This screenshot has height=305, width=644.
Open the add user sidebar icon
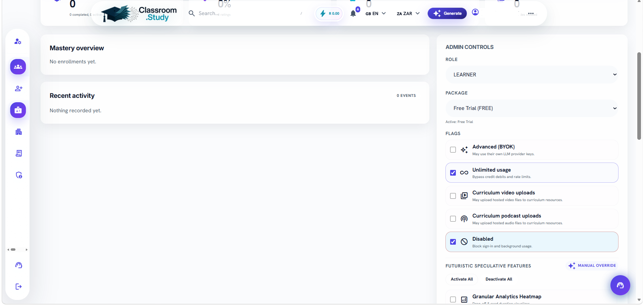(x=18, y=88)
